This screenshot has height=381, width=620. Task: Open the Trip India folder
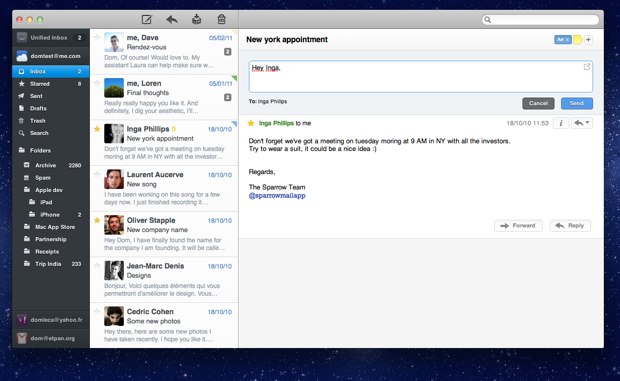pos(51,264)
